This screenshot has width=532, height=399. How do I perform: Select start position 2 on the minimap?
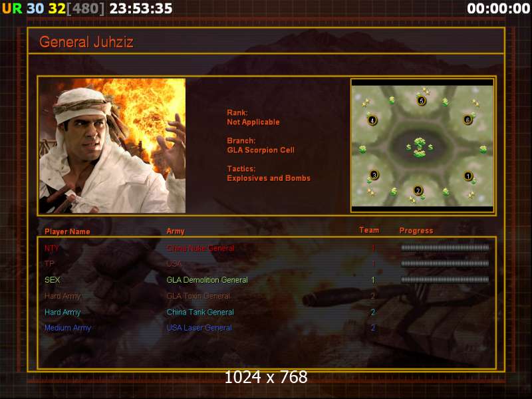(x=418, y=191)
